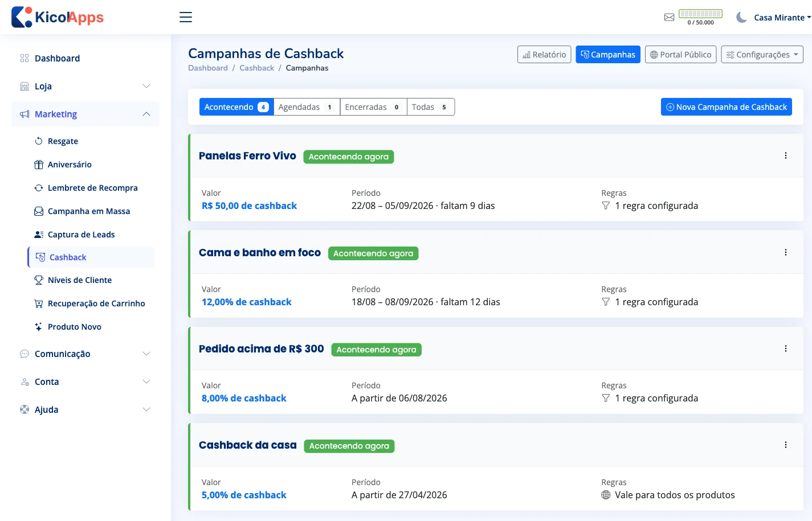Click 12,00% de cashback value
Image resolution: width=812 pixels, height=521 pixels.
247,302
